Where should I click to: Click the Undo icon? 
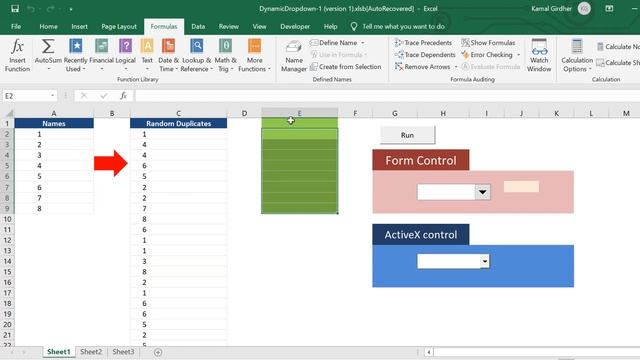(31, 9)
